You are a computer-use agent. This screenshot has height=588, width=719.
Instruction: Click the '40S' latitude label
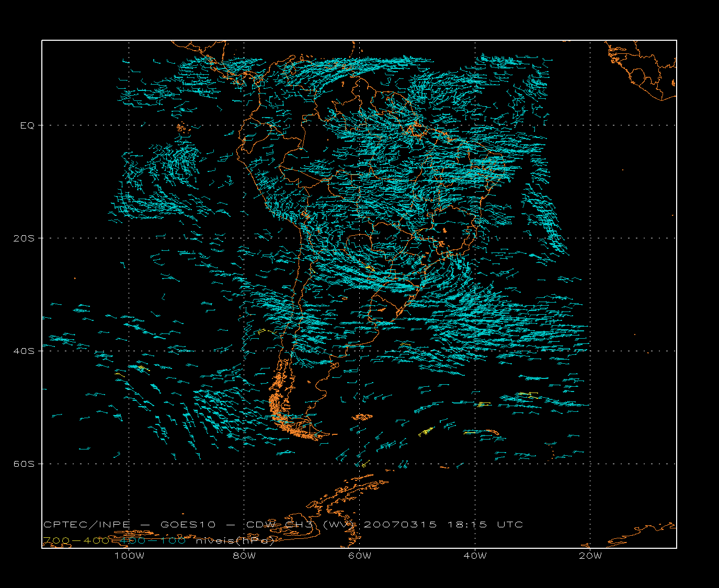tap(24, 351)
